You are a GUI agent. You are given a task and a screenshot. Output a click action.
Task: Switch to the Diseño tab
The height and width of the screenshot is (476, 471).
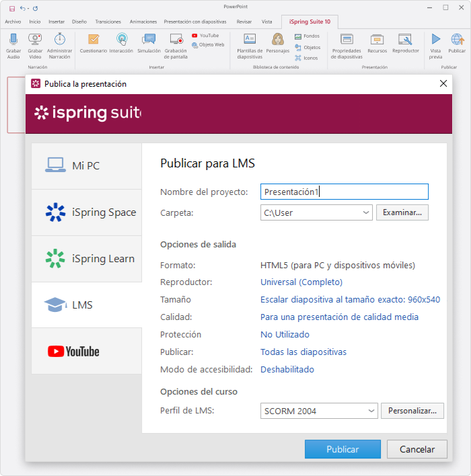[x=79, y=22]
